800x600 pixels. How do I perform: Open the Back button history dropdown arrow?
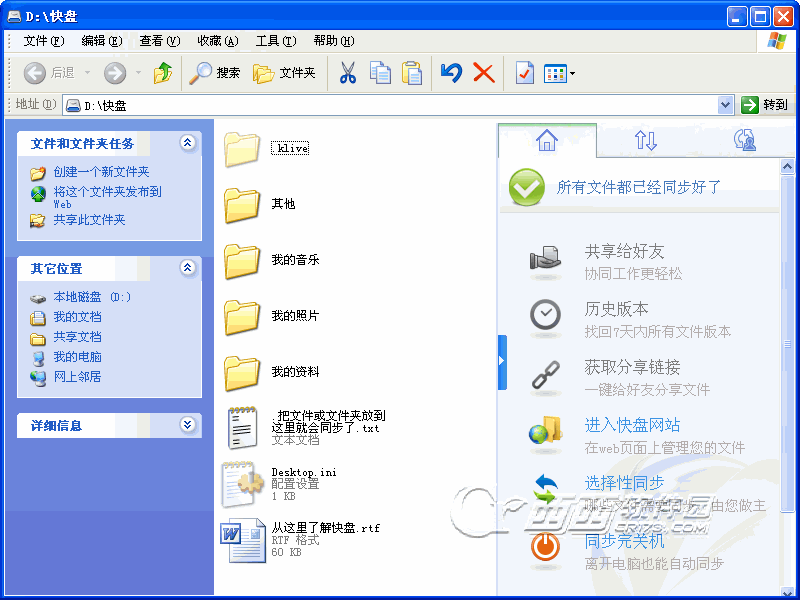click(x=87, y=73)
